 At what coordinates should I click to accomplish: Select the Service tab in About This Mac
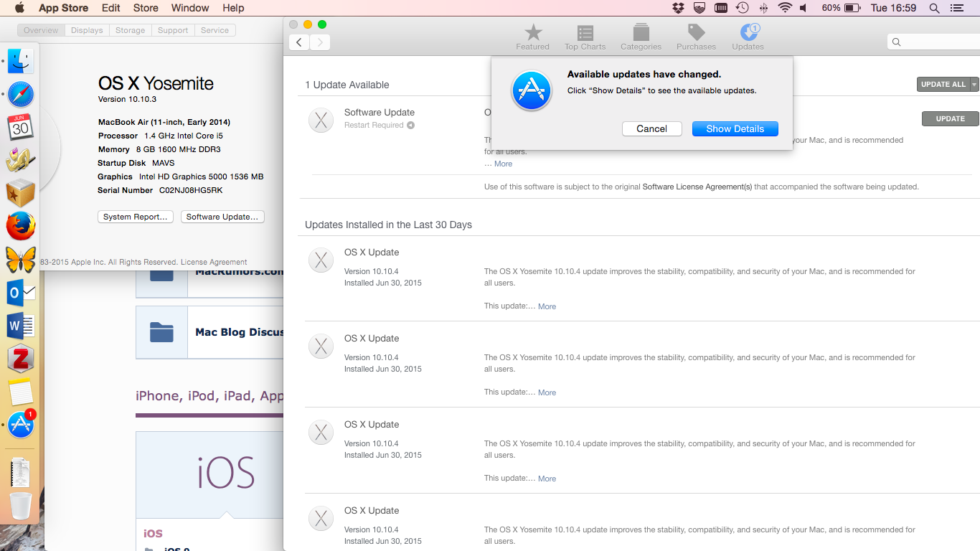(x=215, y=30)
